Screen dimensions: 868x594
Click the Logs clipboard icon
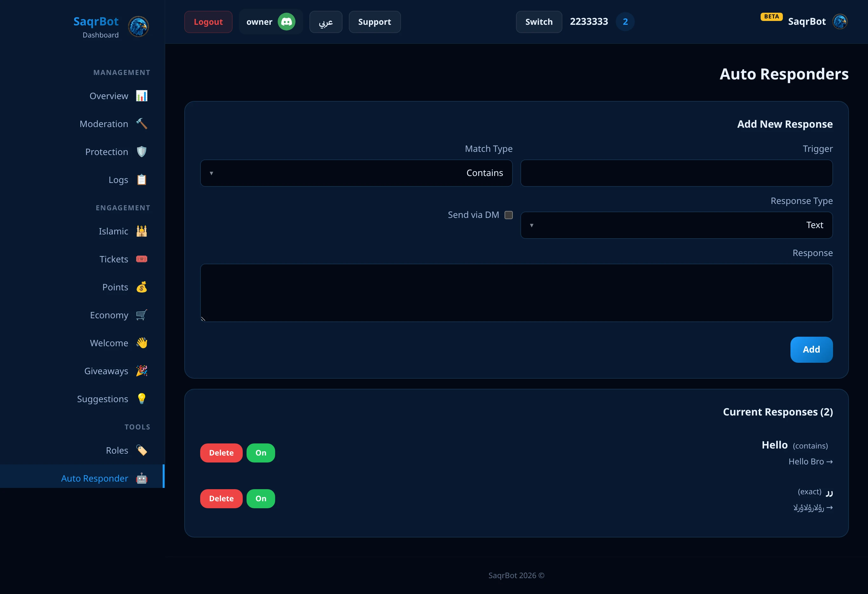point(142,179)
